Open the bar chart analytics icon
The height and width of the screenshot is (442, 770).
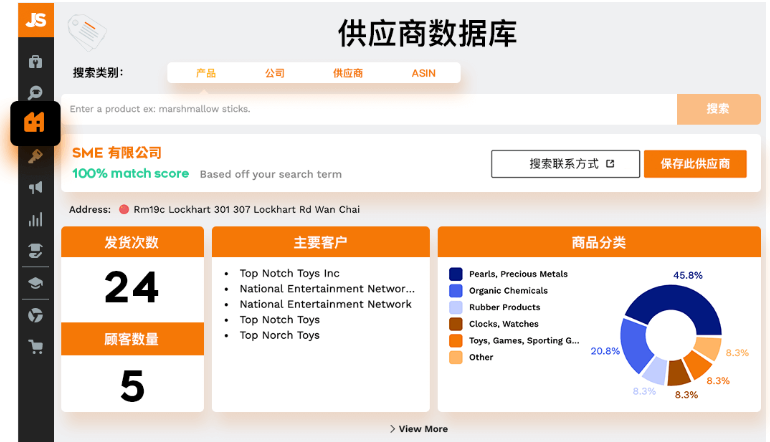(35, 219)
